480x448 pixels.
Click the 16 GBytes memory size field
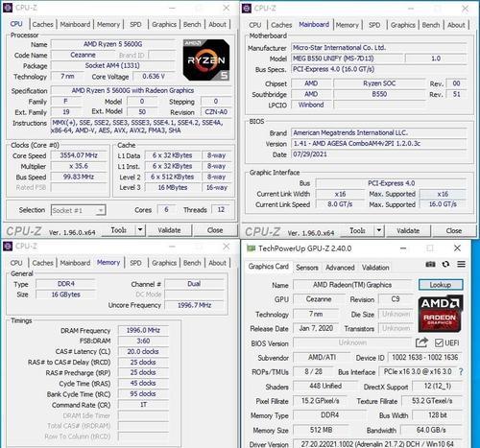click(x=66, y=295)
